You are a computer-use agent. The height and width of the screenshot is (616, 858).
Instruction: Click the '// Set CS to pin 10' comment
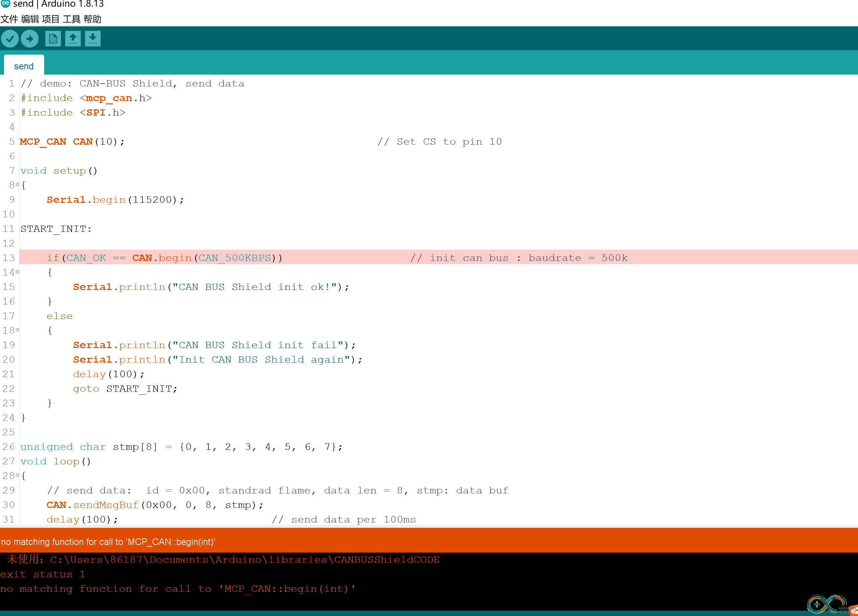(x=440, y=141)
